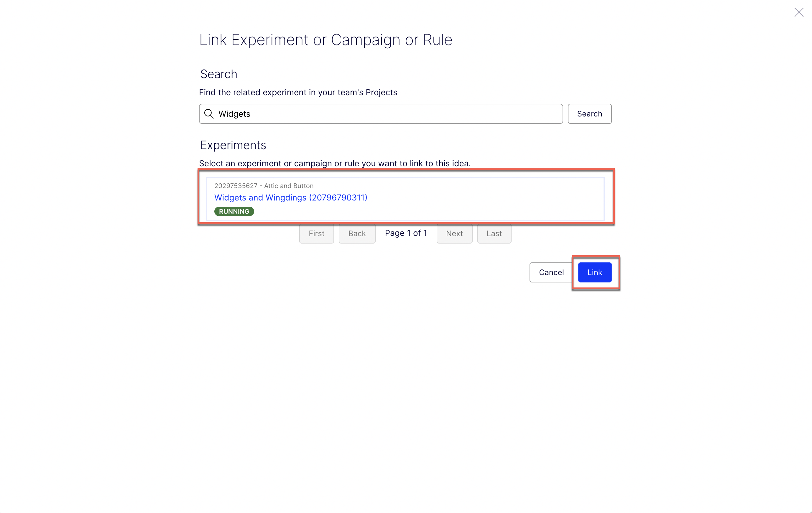Screen dimensions: 812x513
Task: Go to First page of results
Action: [x=316, y=234]
